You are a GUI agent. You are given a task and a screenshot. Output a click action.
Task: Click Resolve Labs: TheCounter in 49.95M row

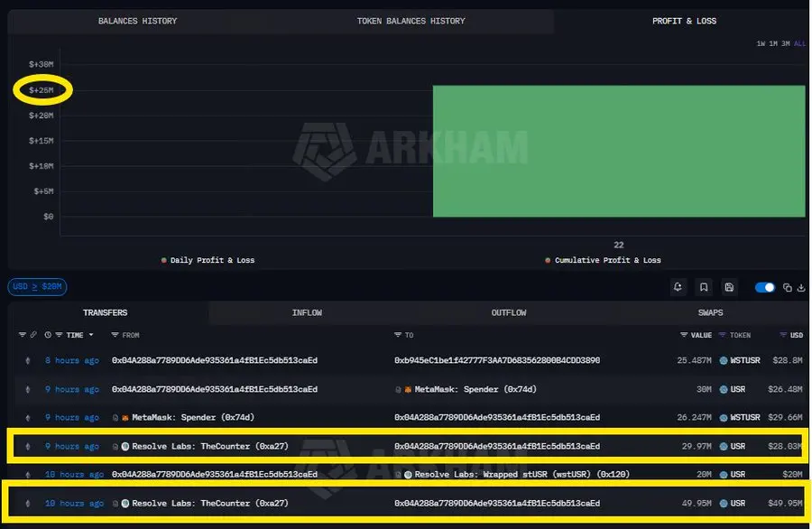tap(209, 503)
